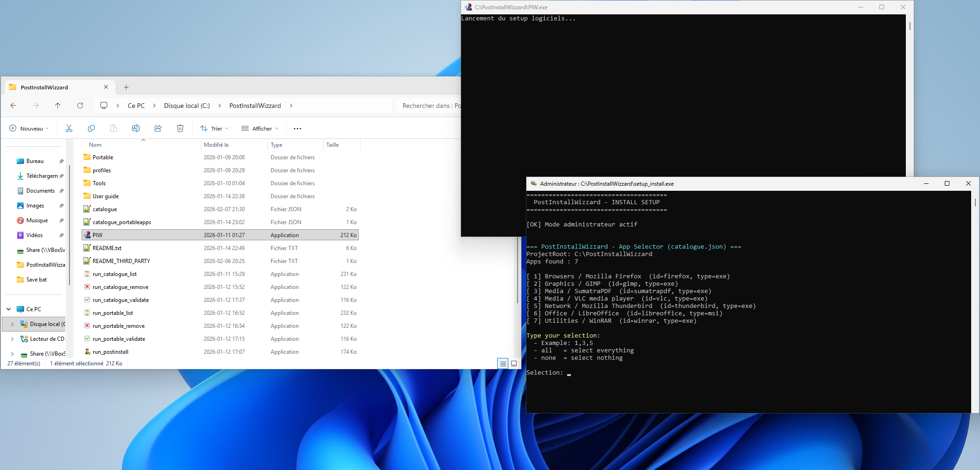Navigate back with the left arrow
This screenshot has height=470, width=980.
(x=13, y=106)
